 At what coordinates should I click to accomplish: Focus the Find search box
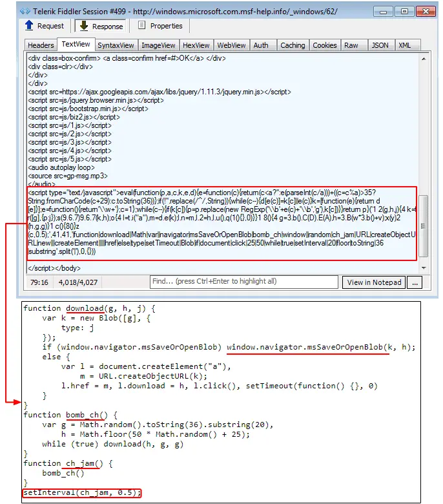(x=244, y=282)
